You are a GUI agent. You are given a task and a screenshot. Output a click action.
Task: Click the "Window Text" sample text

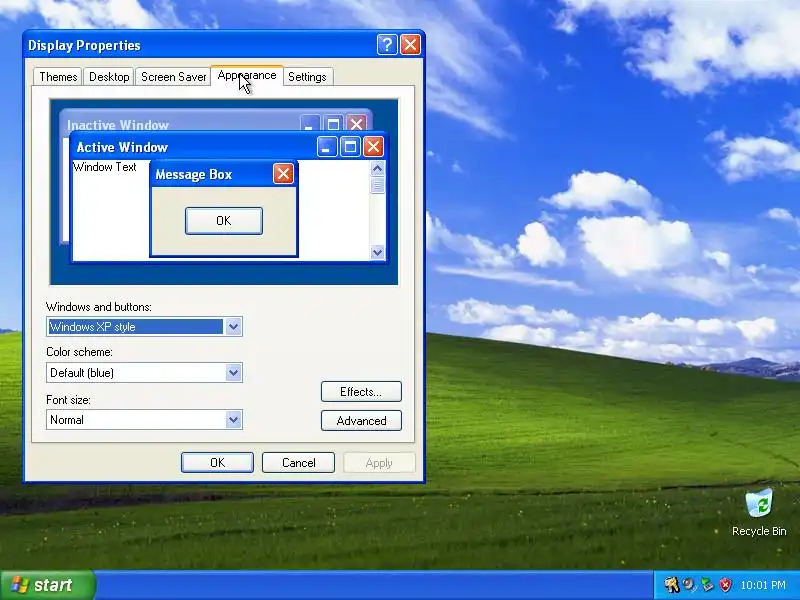point(105,167)
